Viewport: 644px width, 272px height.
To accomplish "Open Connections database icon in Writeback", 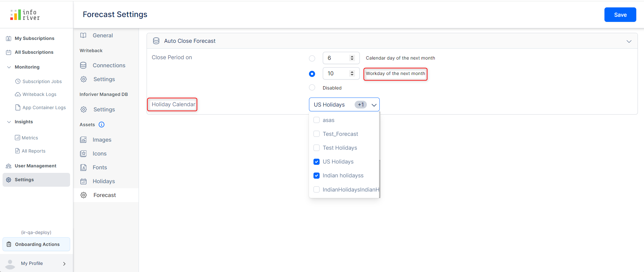I will (83, 65).
